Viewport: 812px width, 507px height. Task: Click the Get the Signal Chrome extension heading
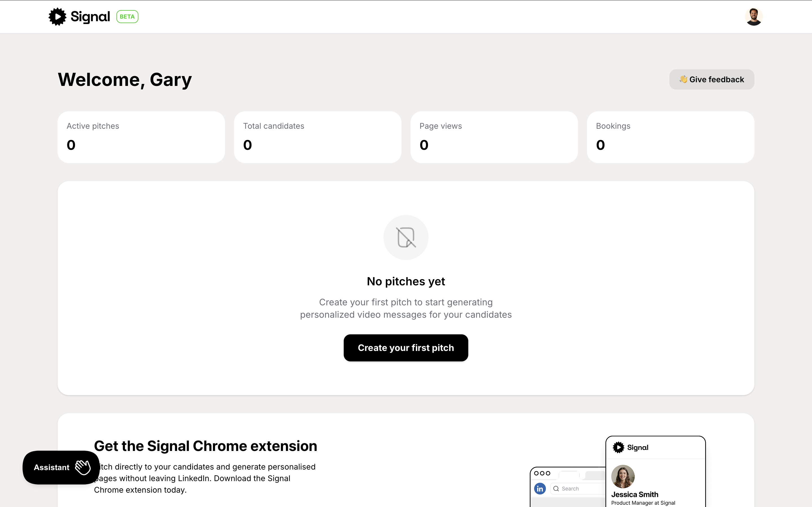[x=205, y=446]
